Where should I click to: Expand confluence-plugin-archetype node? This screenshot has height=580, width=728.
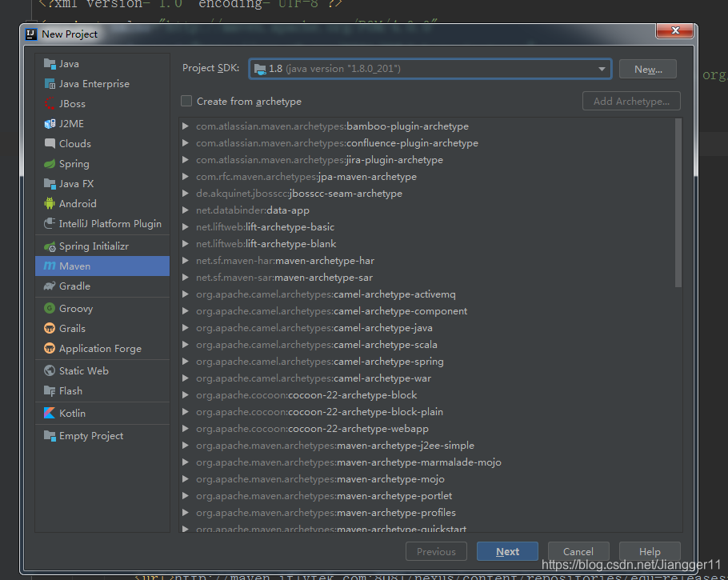pos(186,142)
